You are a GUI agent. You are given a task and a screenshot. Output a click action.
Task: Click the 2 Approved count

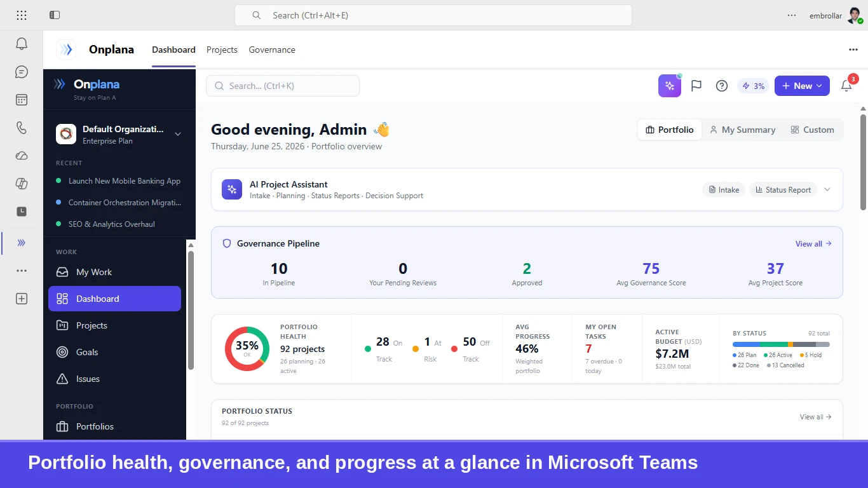pyautogui.click(x=527, y=269)
